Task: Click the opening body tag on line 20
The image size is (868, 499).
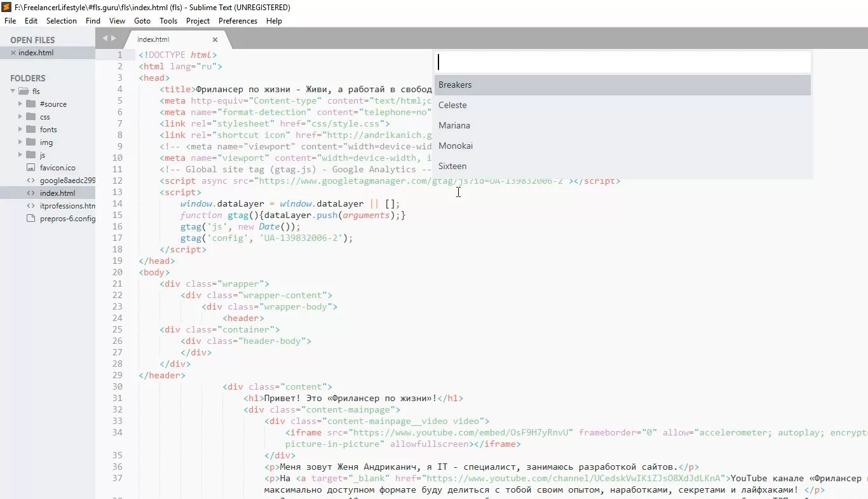Action: 154,272
